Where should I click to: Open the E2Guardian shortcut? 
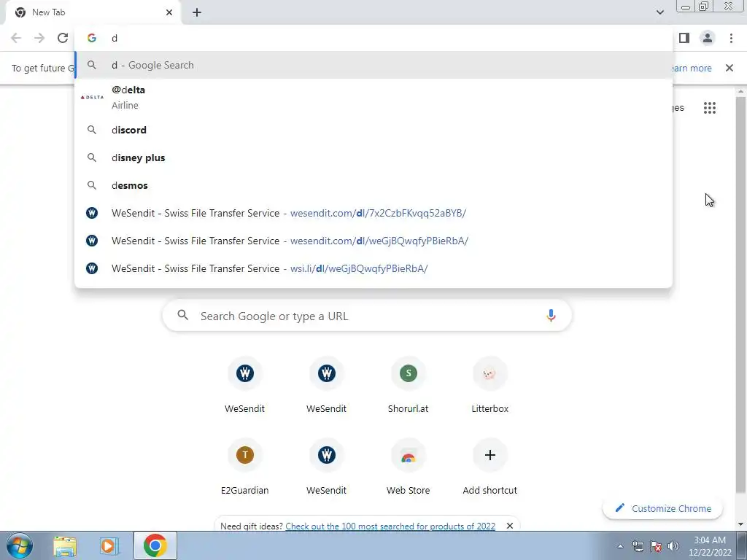coord(245,468)
